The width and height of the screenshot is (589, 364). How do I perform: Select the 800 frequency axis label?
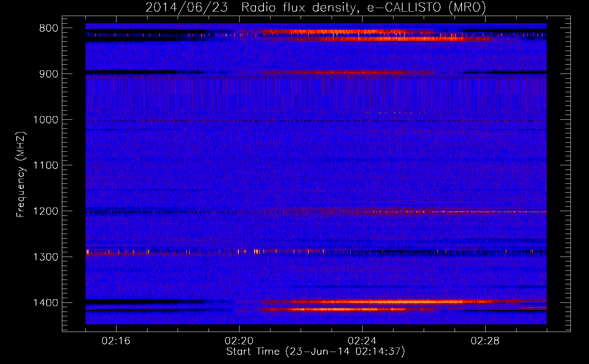point(48,28)
